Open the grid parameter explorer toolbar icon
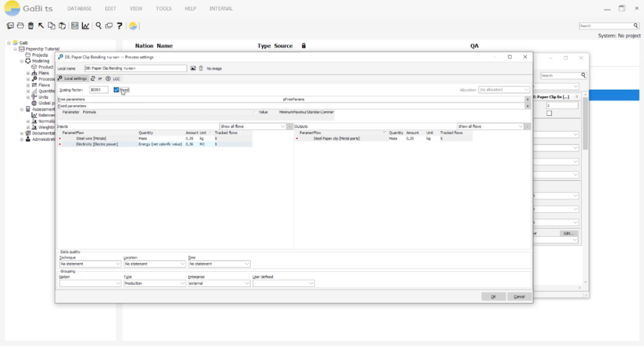 point(75,26)
